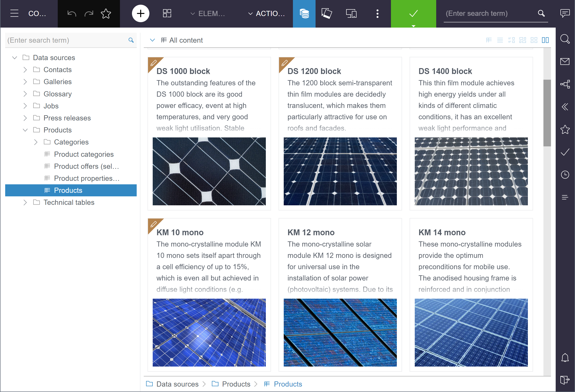Go to the Products folder in the breadcrumb
Viewport: 575px width, 392px height.
point(236,384)
